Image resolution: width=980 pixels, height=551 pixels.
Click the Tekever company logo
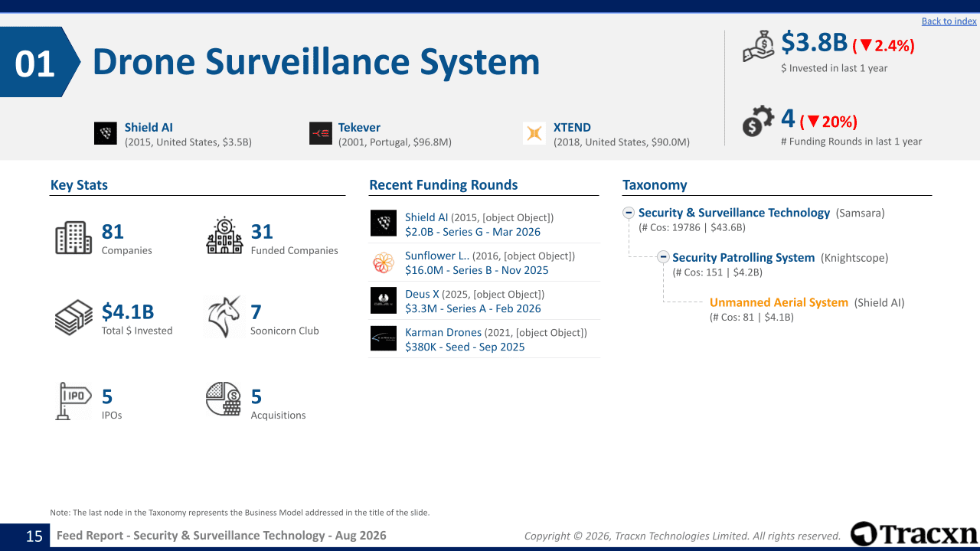[321, 133]
